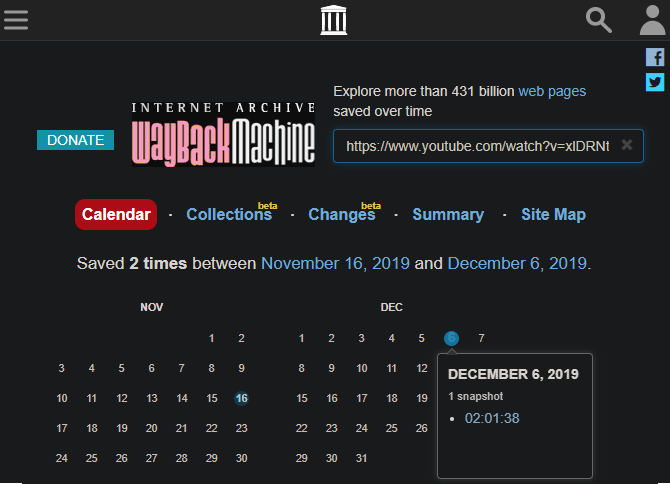Click the Wayback Machine logo

point(224,134)
